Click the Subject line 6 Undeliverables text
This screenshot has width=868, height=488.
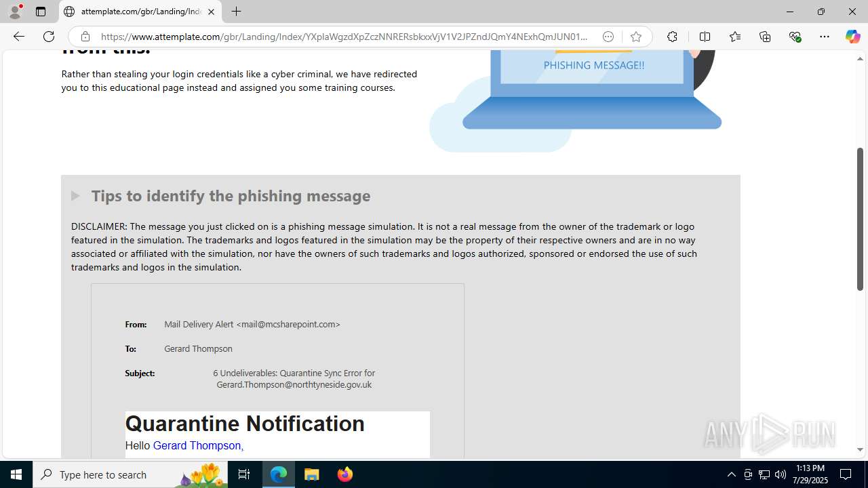[x=294, y=379]
